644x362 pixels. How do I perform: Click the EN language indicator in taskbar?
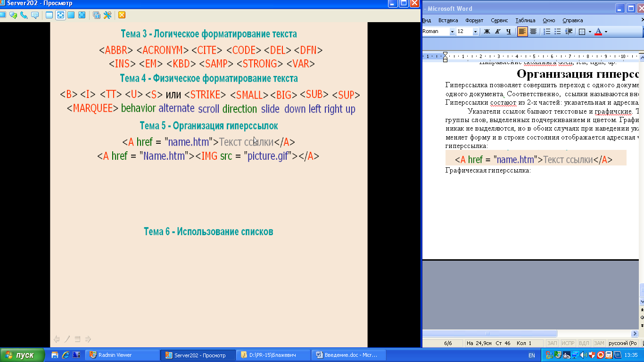coord(531,355)
